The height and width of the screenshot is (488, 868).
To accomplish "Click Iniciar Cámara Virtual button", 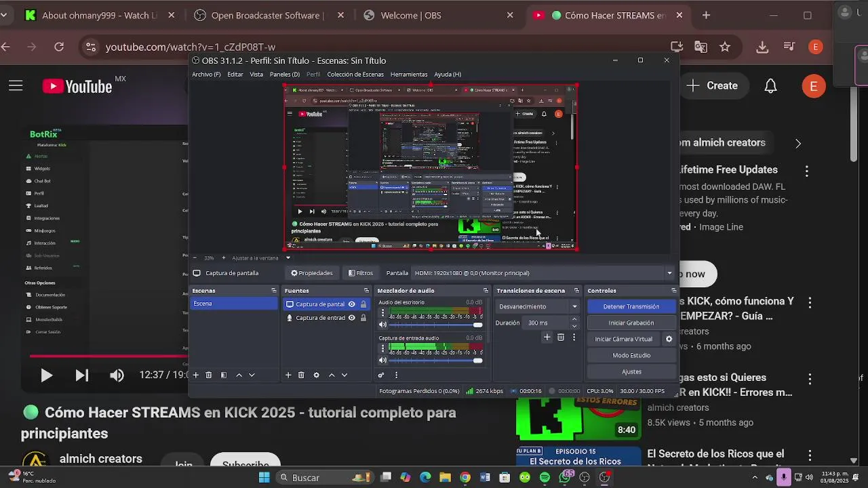I will 624,339.
